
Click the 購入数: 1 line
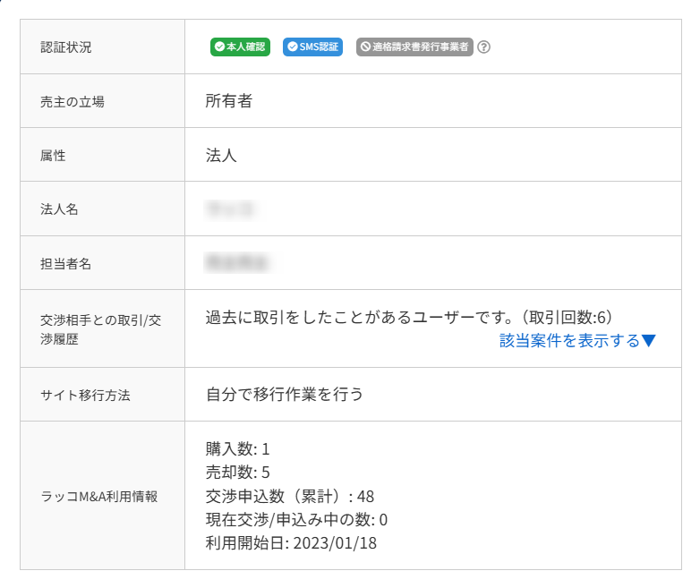coord(237,449)
